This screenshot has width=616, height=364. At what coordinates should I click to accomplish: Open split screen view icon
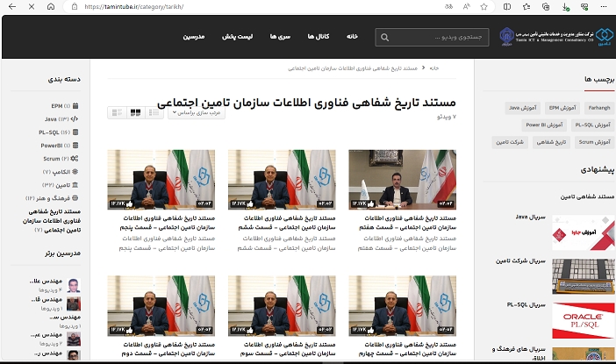click(507, 6)
